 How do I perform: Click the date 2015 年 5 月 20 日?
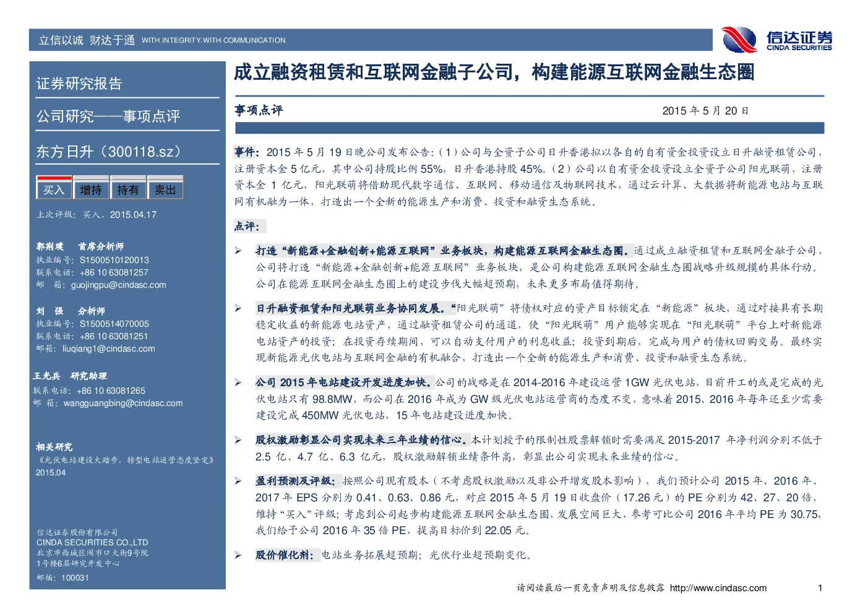[x=705, y=111]
